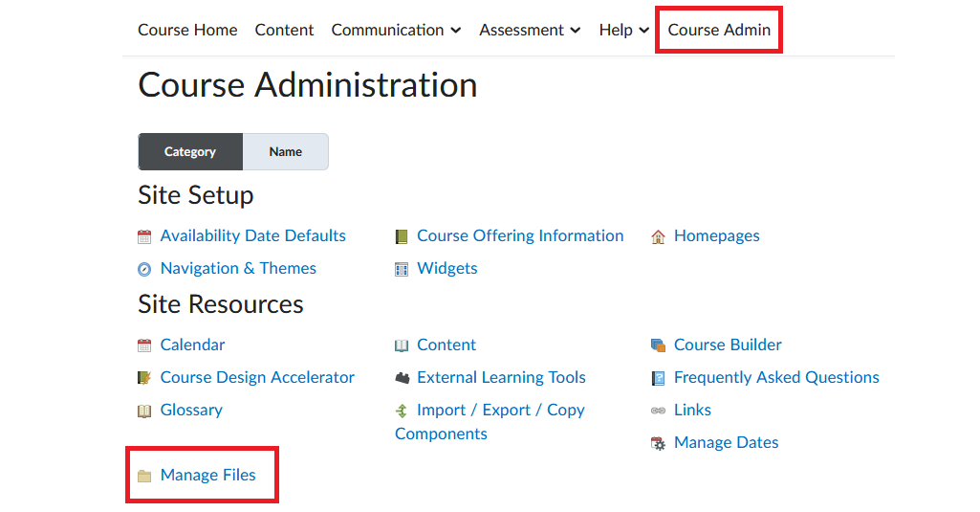Expand the Help menu chevron

[x=644, y=30]
